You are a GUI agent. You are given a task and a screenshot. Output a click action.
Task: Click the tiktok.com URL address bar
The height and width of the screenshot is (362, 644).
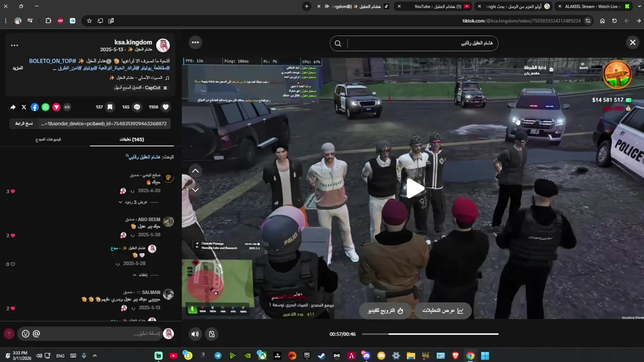(x=521, y=21)
